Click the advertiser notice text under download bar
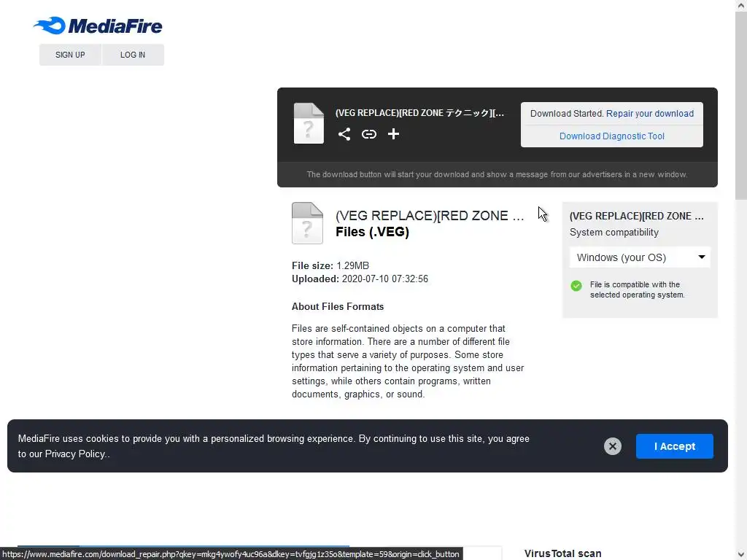 pos(497,174)
